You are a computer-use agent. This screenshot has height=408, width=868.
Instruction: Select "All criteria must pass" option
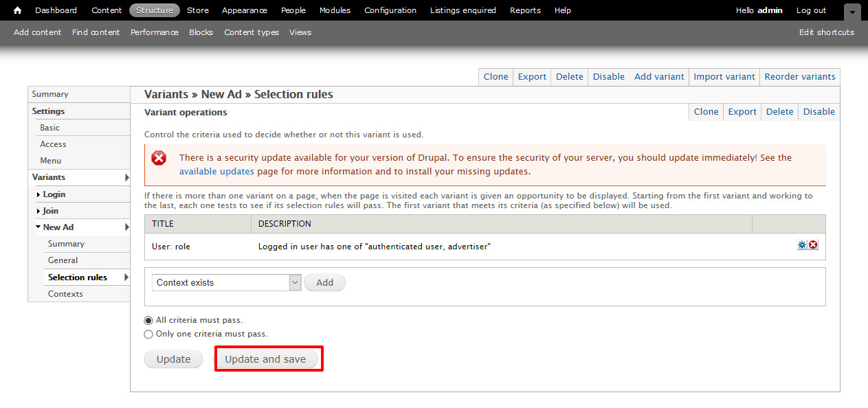pyautogui.click(x=148, y=320)
